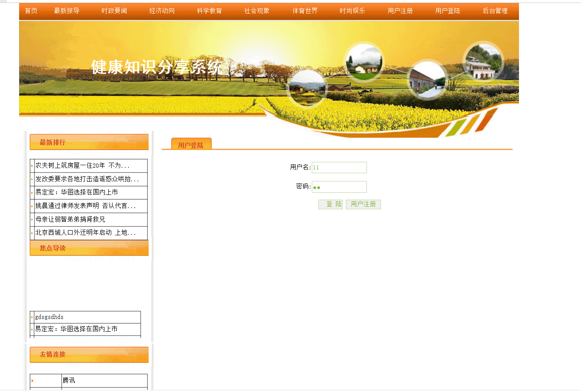Click the 用户注册 button below the form

[363, 204]
